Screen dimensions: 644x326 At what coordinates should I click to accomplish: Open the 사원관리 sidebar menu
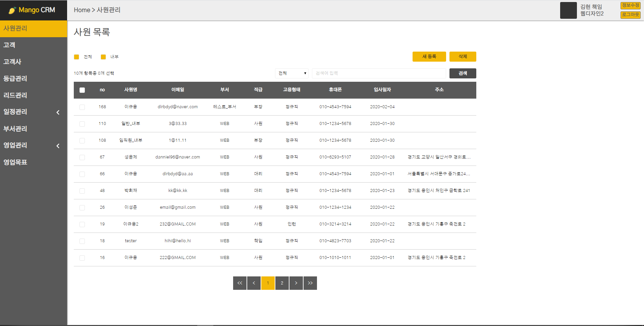click(15, 28)
